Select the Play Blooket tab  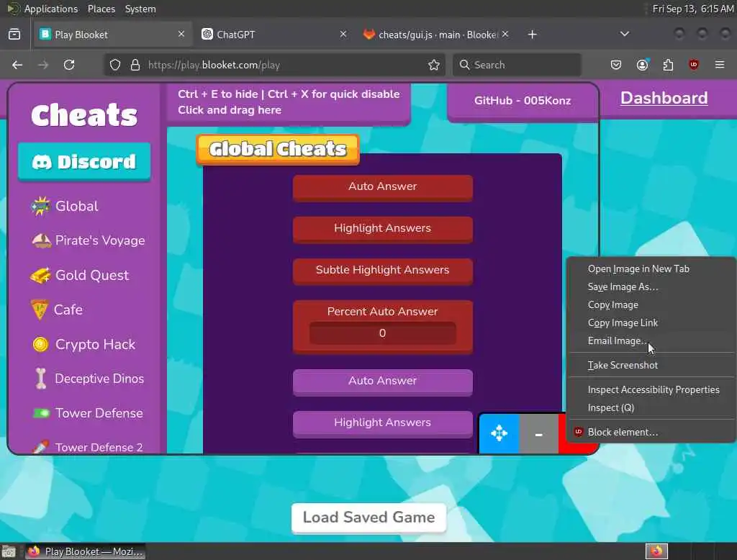(113, 35)
